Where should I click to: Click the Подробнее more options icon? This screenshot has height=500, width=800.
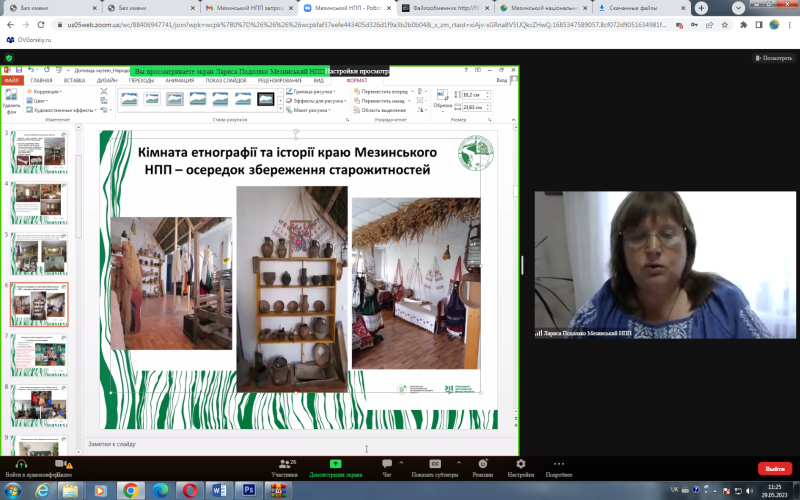[559, 464]
